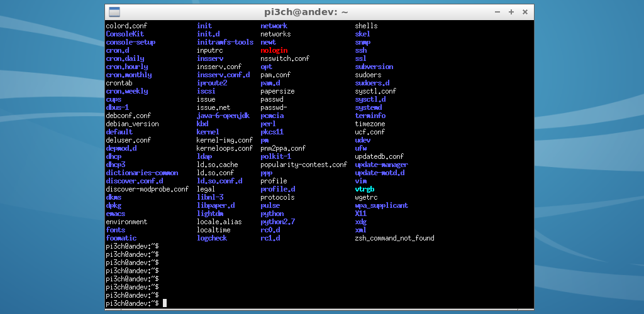644x314 pixels.
Task: Click the locale.alias file name
Action: [219, 222]
